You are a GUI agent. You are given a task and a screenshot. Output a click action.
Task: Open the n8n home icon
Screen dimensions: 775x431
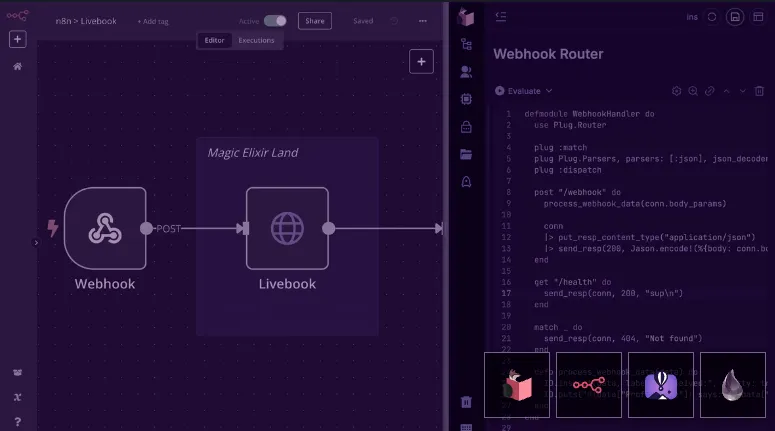tap(17, 66)
